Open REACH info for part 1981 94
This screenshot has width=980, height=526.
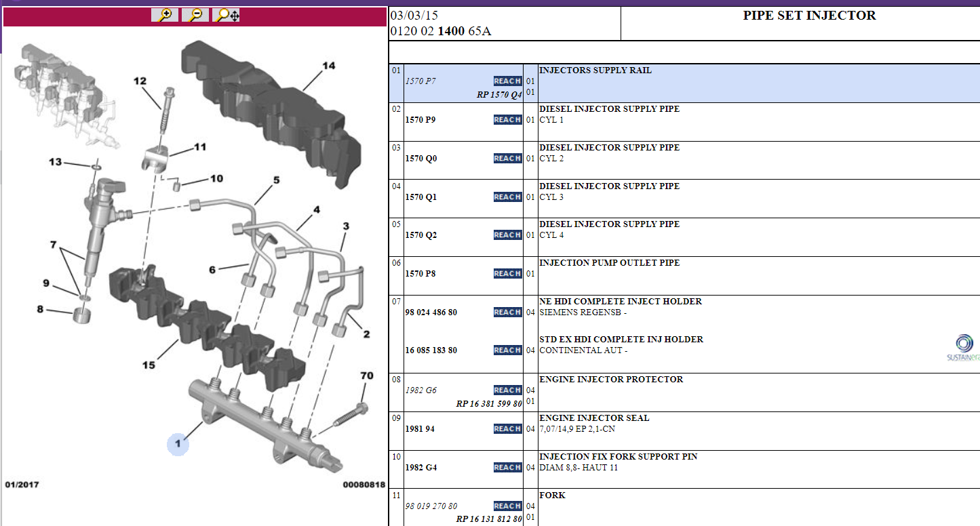tap(507, 429)
